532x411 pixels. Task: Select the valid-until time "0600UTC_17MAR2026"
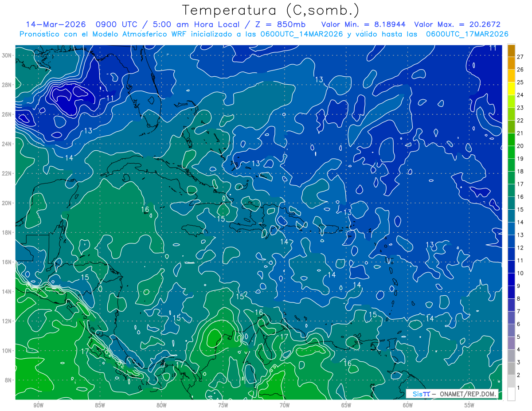[467, 34]
